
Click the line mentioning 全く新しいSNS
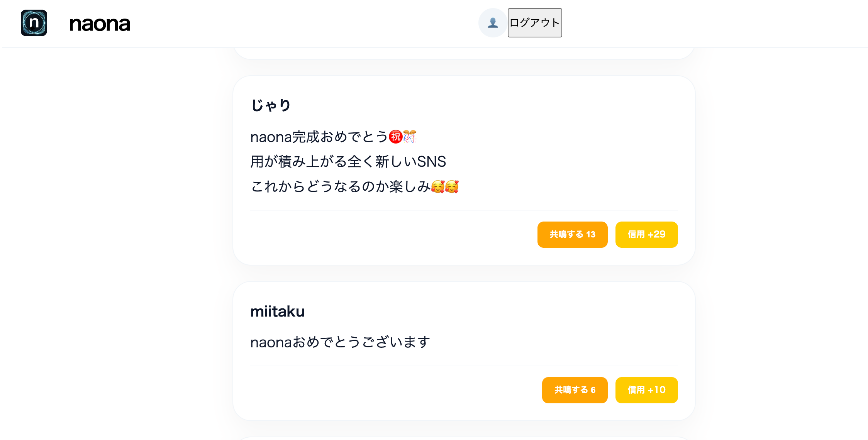point(348,161)
